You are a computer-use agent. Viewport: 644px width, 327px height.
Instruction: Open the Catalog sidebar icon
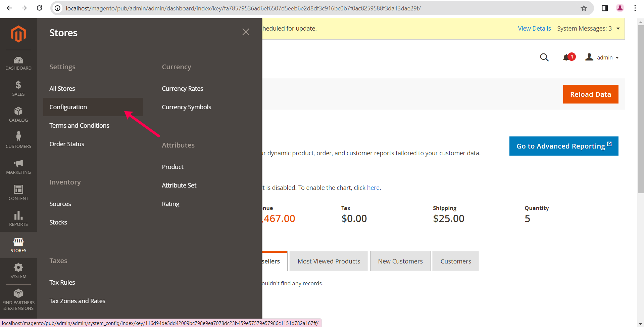tap(18, 114)
